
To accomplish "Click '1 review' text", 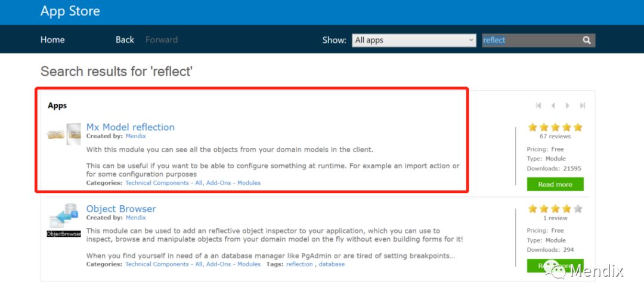I will pyautogui.click(x=555, y=218).
